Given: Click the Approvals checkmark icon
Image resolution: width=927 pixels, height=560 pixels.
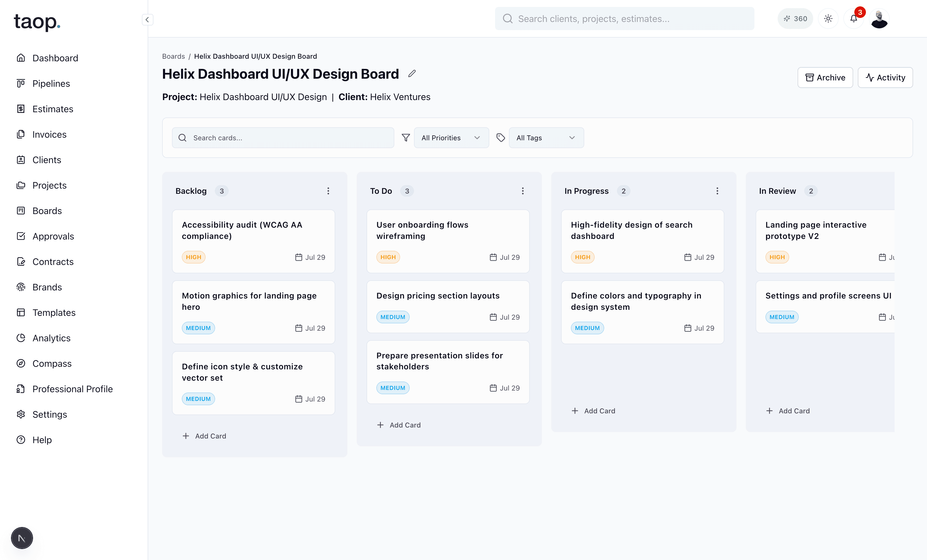Looking at the screenshot, I should pyautogui.click(x=21, y=236).
